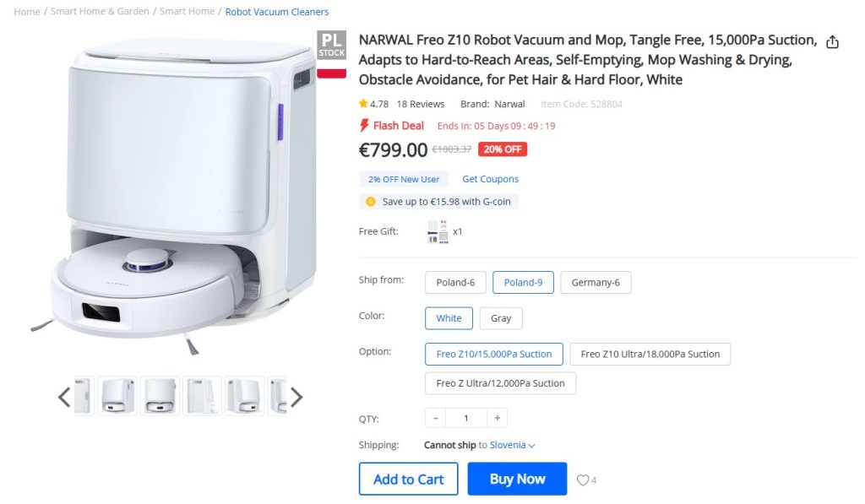865x504 pixels.
Task: Show next product image thumbnails
Action: coord(296,397)
